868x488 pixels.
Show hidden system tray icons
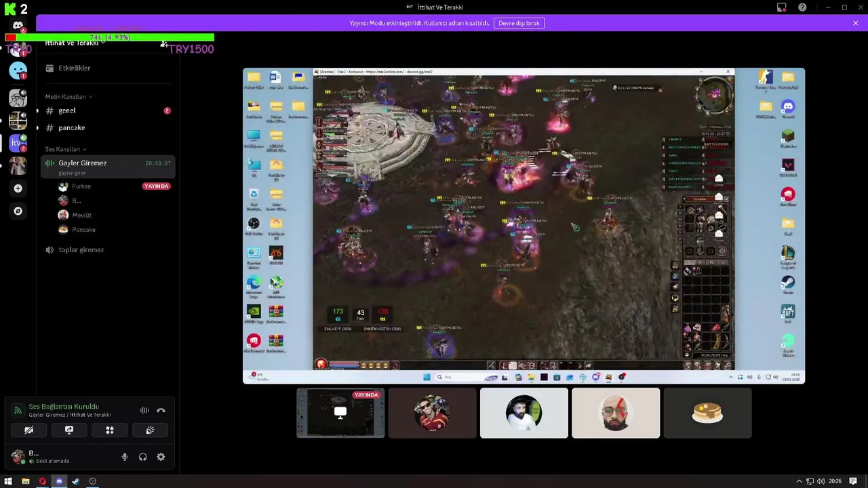point(800,481)
